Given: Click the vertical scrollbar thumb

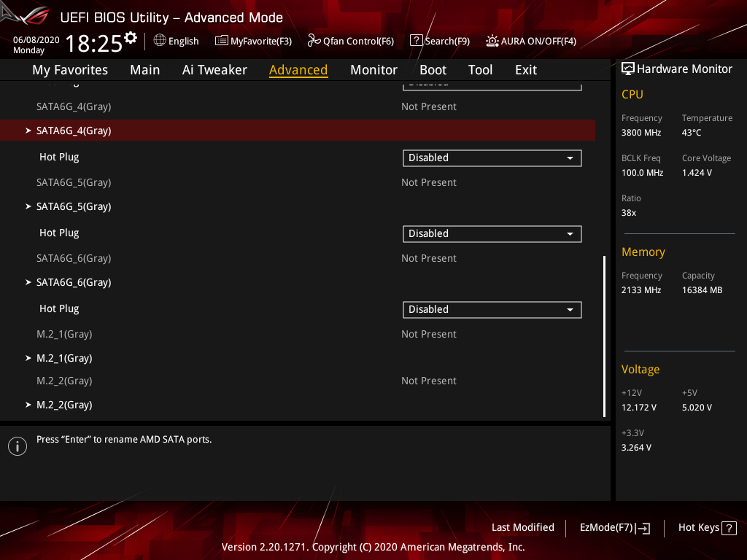Looking at the screenshot, I should [x=605, y=336].
